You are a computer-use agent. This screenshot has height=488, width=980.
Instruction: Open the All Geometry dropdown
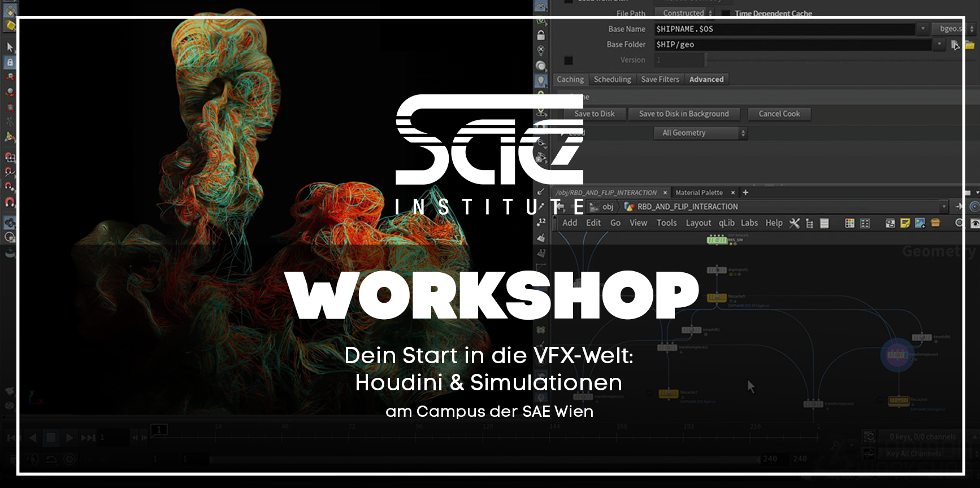click(701, 133)
